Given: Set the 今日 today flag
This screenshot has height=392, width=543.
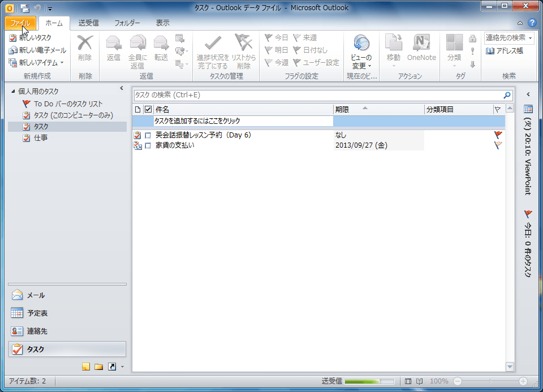Looking at the screenshot, I should 277,38.
